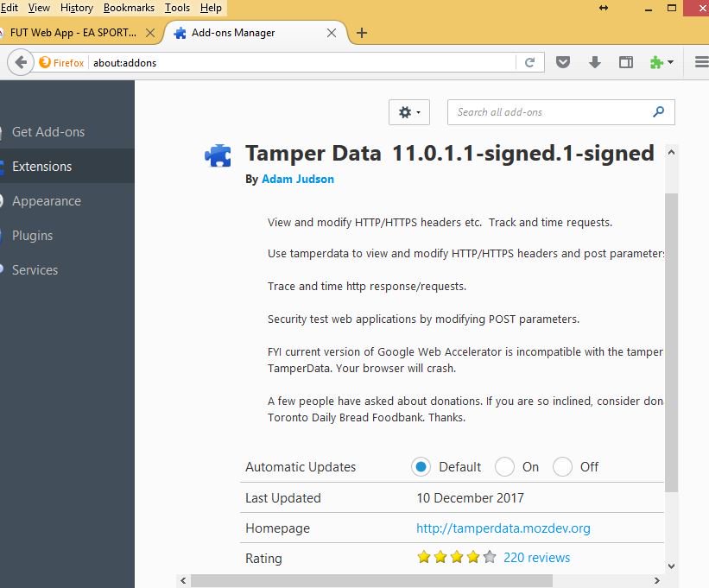Open the Bookmarks menu
The height and width of the screenshot is (588, 709).
point(129,8)
